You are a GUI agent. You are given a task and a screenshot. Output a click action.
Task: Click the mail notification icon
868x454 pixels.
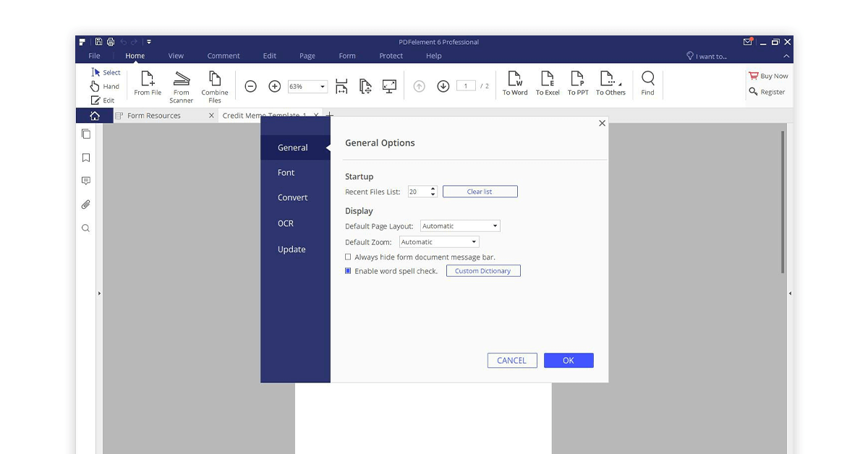click(749, 42)
